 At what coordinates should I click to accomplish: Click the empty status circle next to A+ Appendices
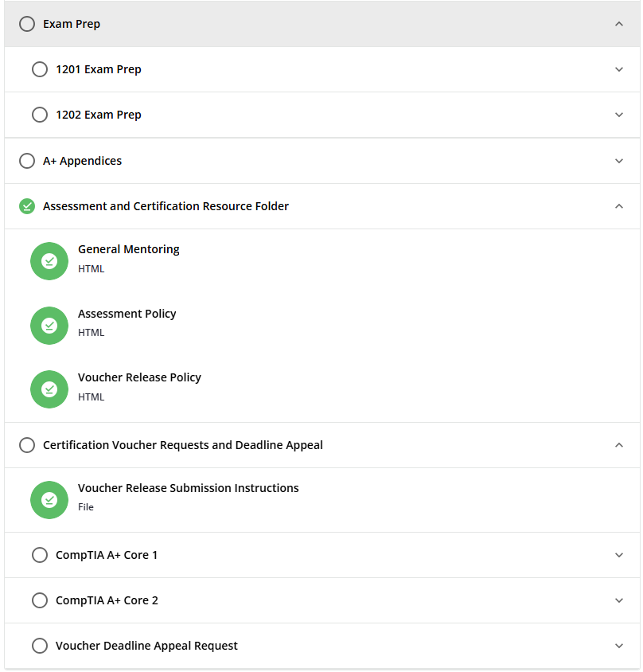(27, 161)
